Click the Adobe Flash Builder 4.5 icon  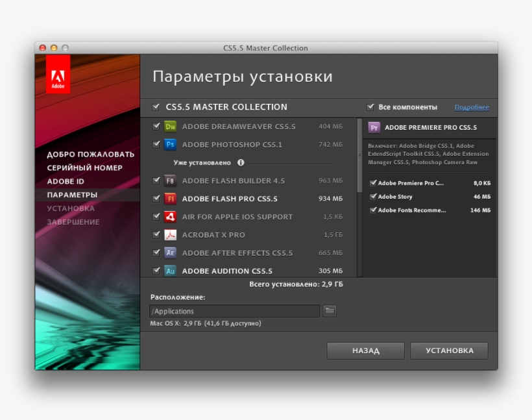[x=171, y=180]
